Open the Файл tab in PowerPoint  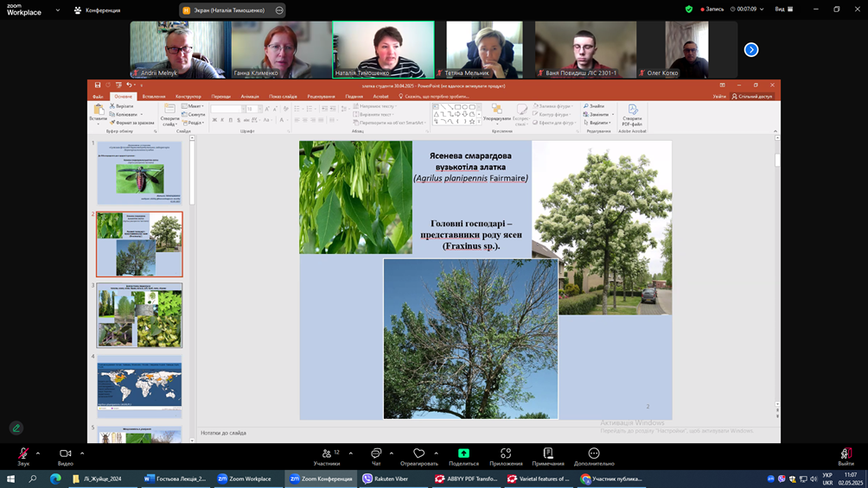pyautogui.click(x=98, y=97)
